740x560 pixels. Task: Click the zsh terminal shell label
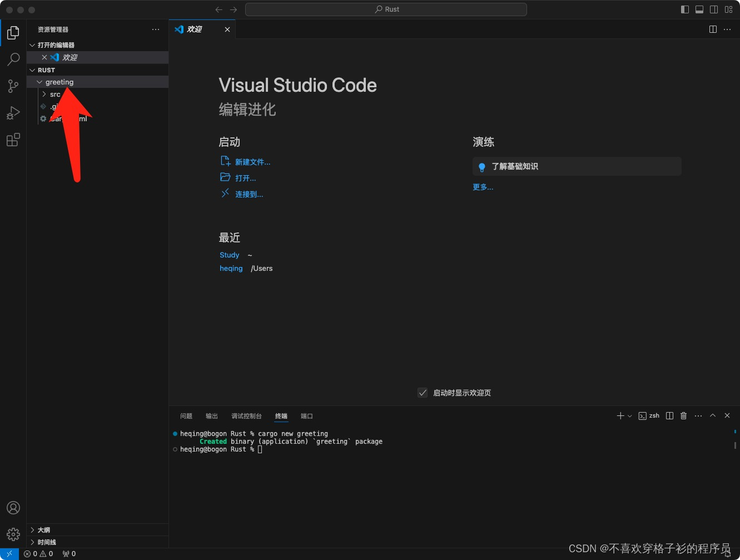pos(649,416)
